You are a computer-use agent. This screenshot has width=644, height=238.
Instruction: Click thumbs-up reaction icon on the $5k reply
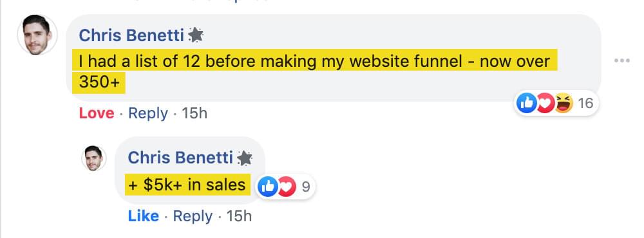point(267,187)
